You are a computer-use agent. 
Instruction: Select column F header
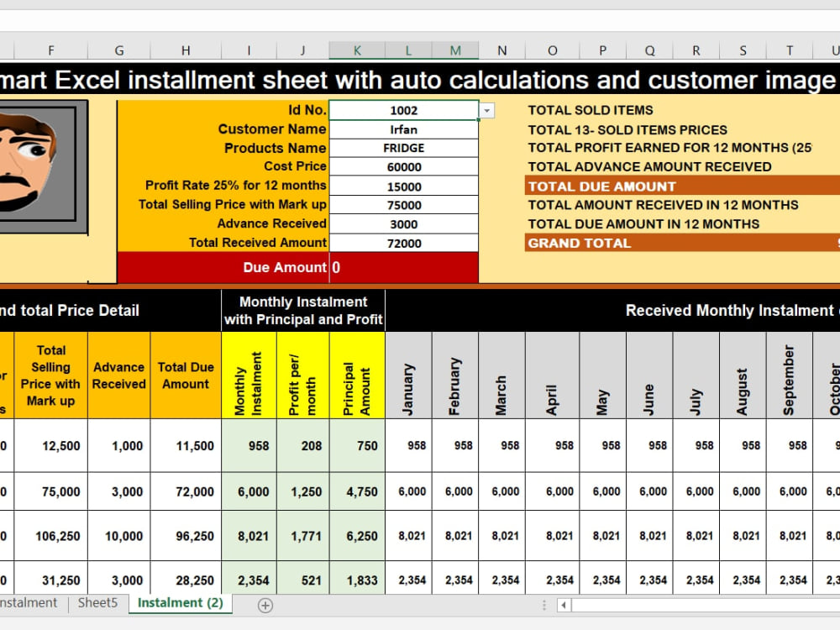[51, 50]
